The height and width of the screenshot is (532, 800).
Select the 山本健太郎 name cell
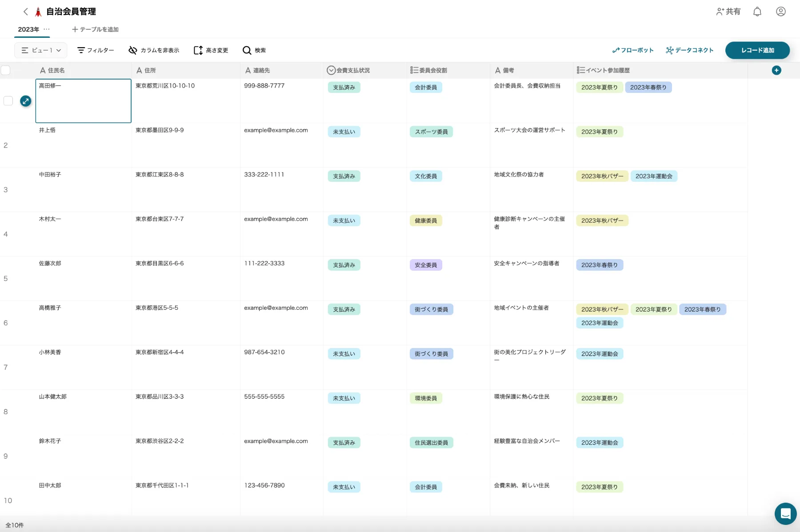84,412
